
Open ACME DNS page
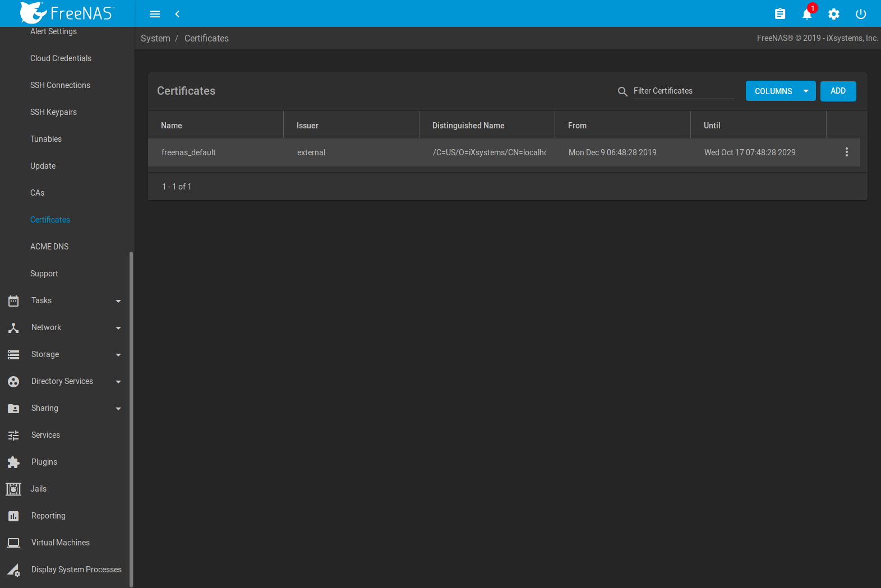click(x=49, y=247)
